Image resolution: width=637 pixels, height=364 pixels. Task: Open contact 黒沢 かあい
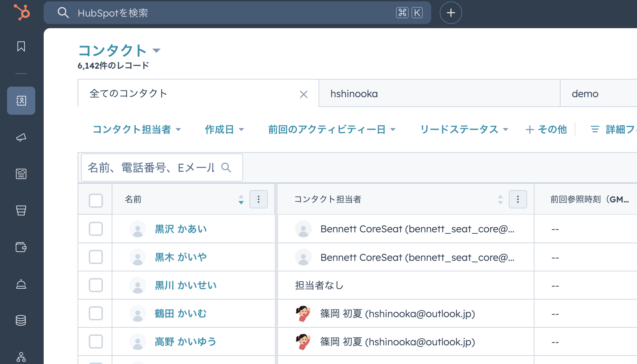click(181, 229)
